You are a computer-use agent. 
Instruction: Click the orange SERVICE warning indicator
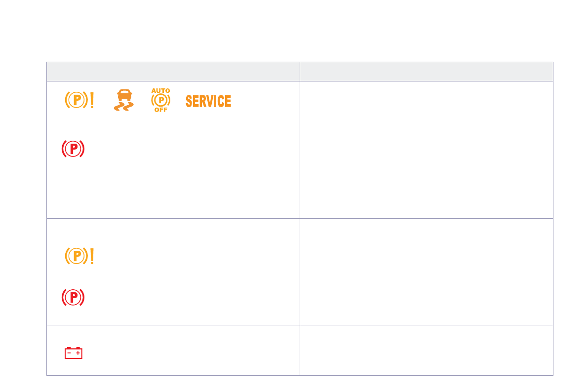pos(208,101)
